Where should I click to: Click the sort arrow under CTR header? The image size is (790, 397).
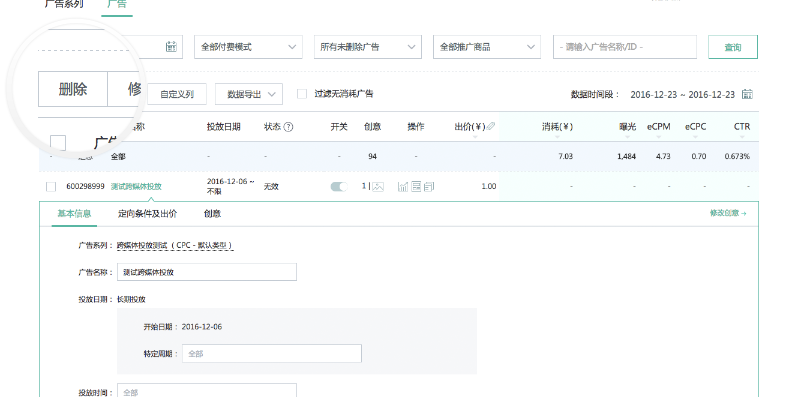coord(742,137)
